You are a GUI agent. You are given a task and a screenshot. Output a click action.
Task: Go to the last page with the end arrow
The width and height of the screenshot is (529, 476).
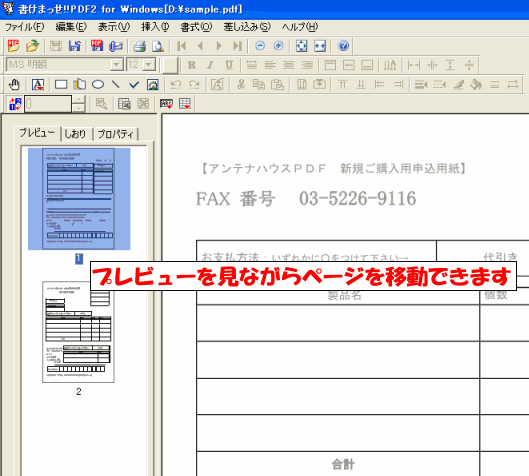tap(238, 46)
